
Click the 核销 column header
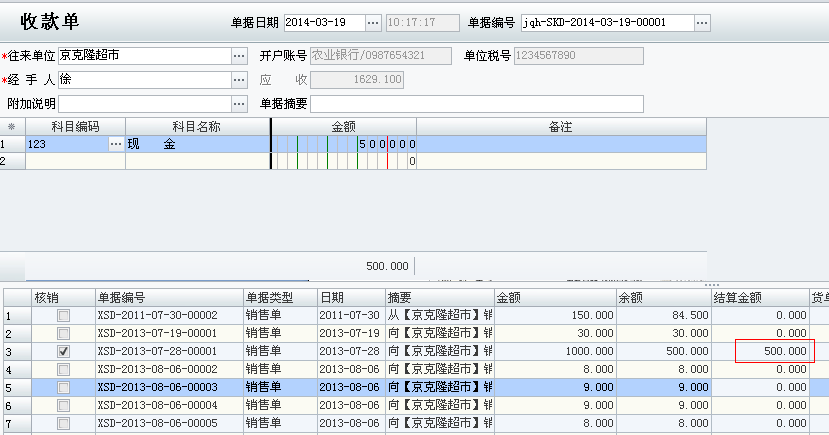coord(63,298)
